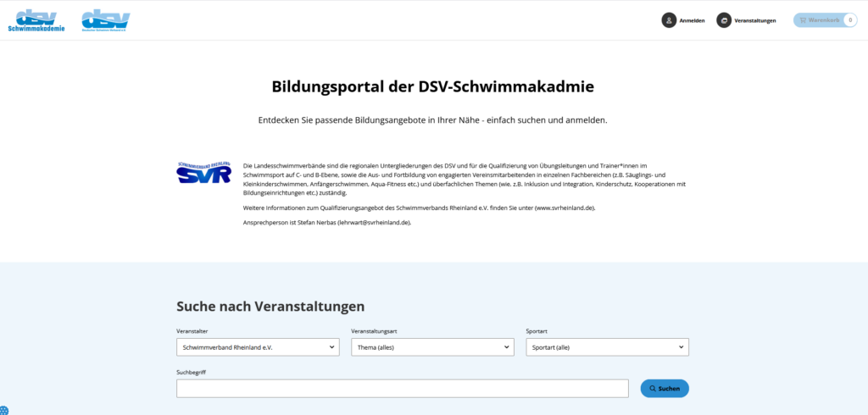Click the www.svrheinland.de link text
The height and width of the screenshot is (415, 868).
564,208
